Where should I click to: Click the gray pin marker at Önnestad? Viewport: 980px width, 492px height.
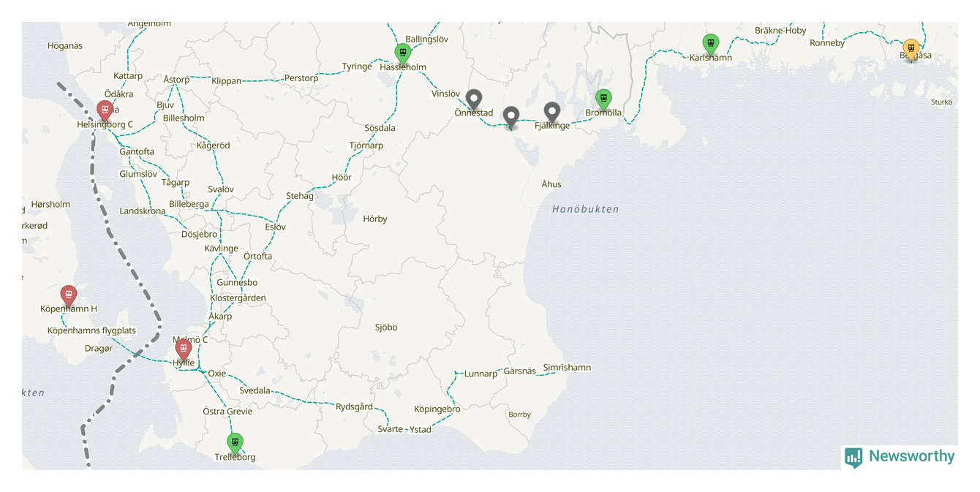(474, 99)
